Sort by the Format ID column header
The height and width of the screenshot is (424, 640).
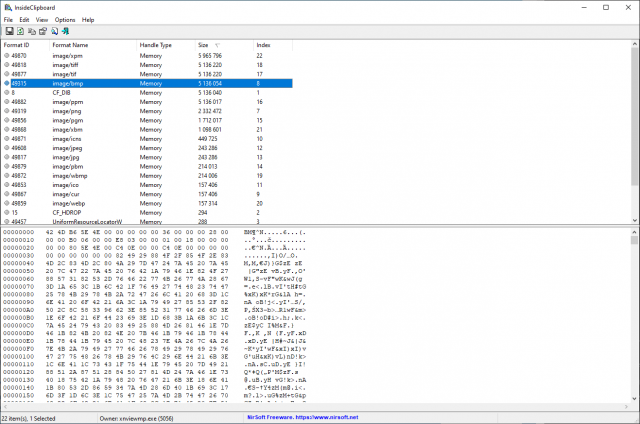25,45
